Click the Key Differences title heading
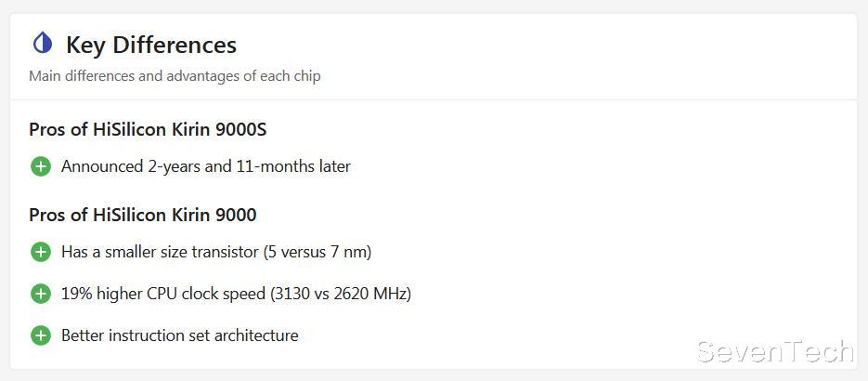The image size is (868, 381). [x=151, y=45]
